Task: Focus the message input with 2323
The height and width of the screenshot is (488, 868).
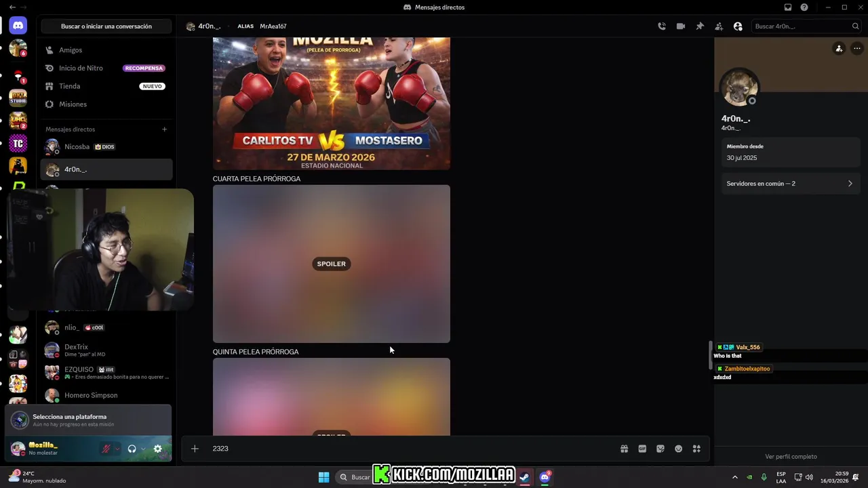Action: tap(407, 449)
